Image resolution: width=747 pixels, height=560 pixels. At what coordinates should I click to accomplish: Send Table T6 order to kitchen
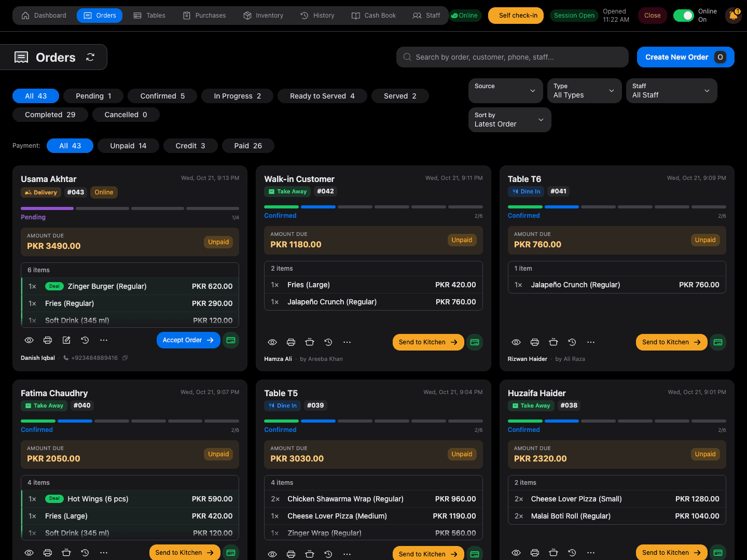pos(672,342)
